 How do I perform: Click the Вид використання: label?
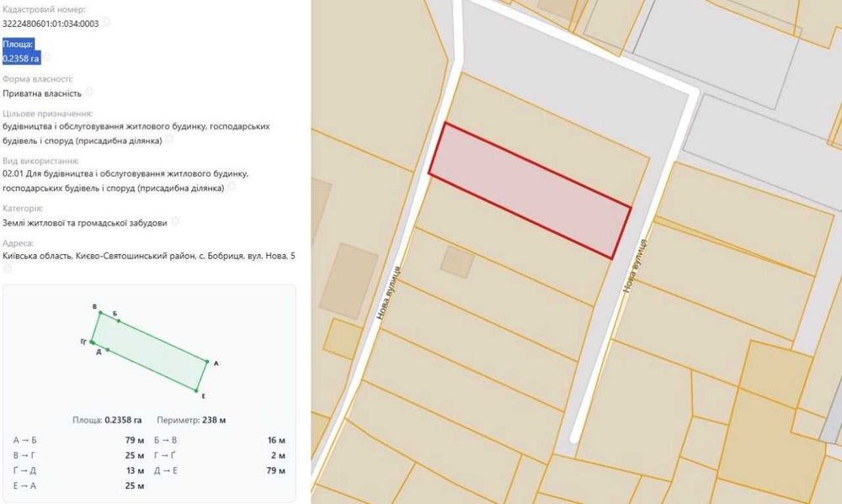[40, 161]
